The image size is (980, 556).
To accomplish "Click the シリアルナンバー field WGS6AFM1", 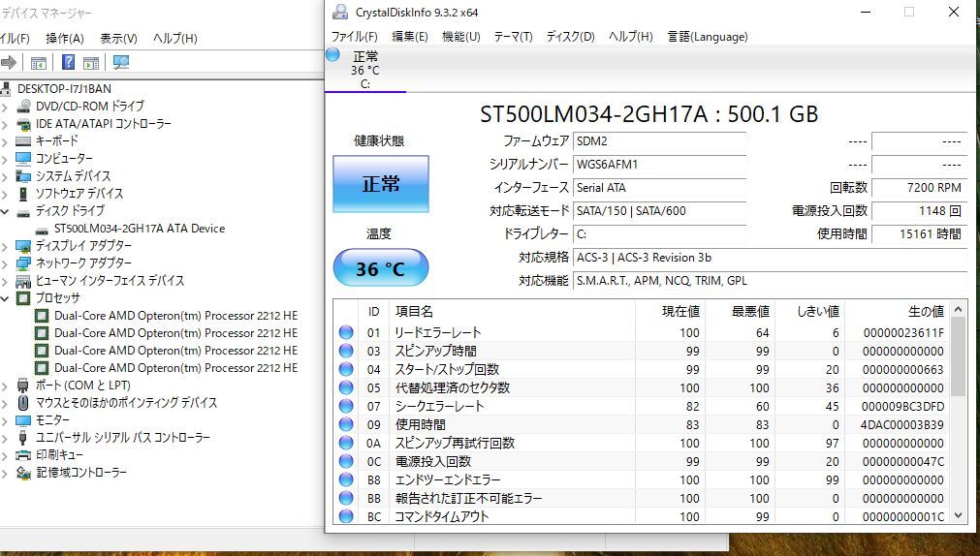I will [659, 165].
